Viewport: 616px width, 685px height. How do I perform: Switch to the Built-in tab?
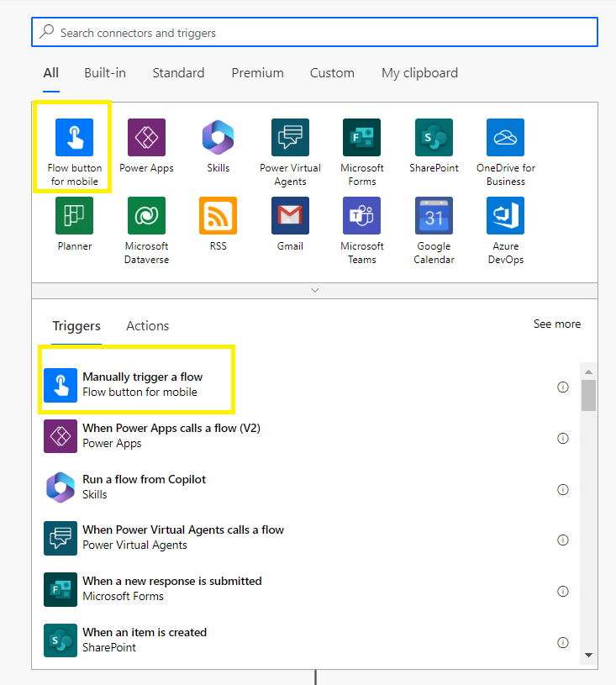click(x=105, y=73)
